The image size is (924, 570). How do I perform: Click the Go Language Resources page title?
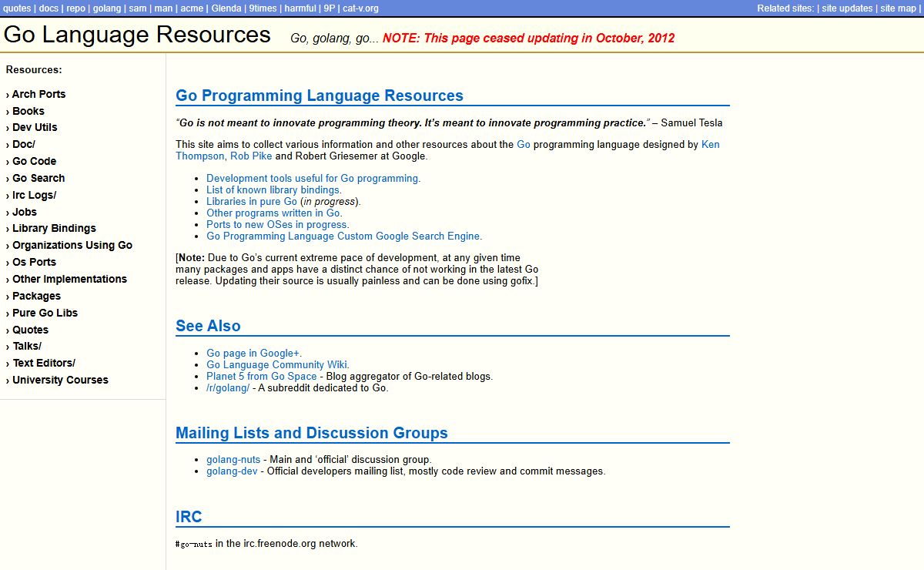click(137, 35)
